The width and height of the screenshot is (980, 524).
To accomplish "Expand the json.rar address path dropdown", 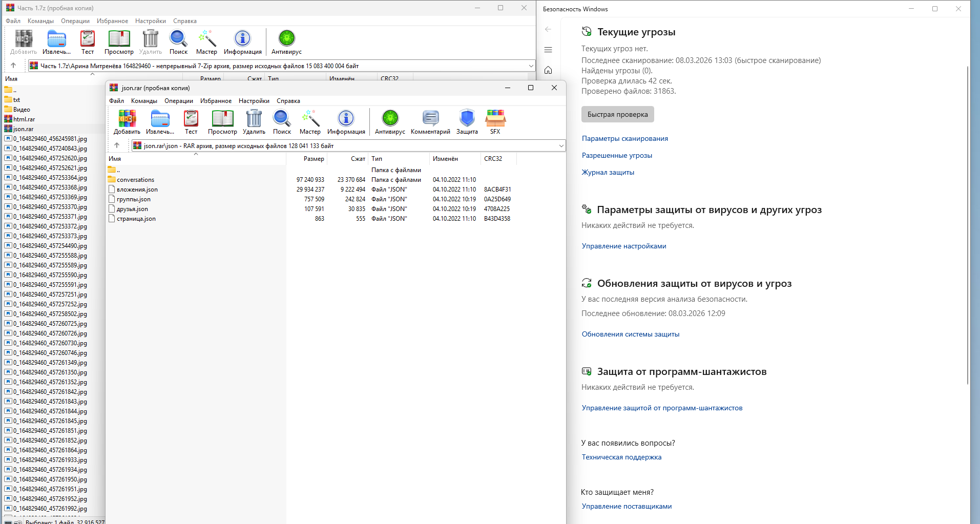I will (561, 146).
